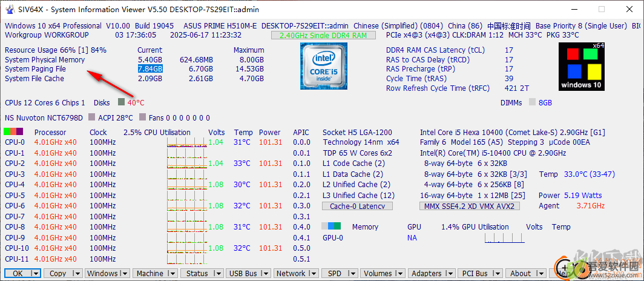644x281 pixels.
Task: Click the Workgroup WORKGROUP text
Action: [x=47, y=35]
